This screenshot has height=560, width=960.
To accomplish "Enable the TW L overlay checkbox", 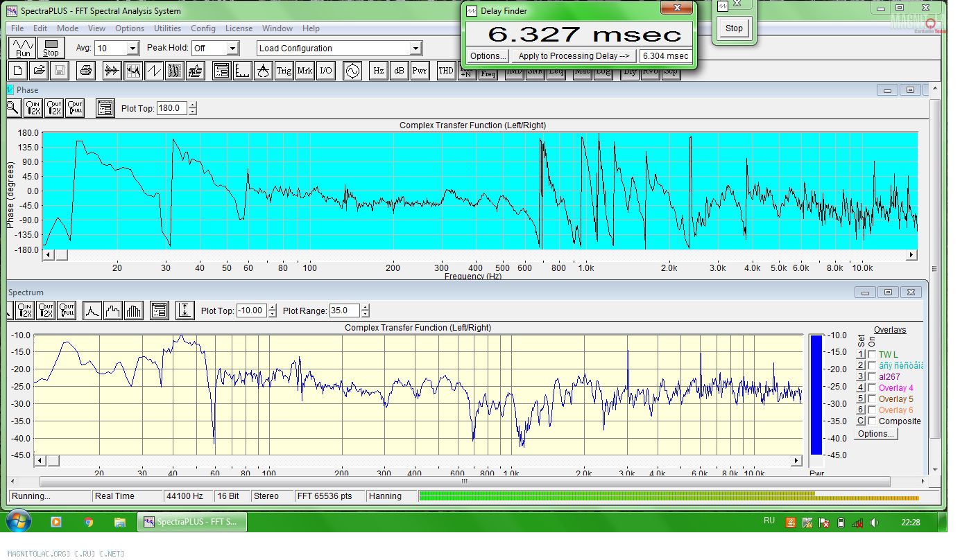I will click(x=872, y=355).
